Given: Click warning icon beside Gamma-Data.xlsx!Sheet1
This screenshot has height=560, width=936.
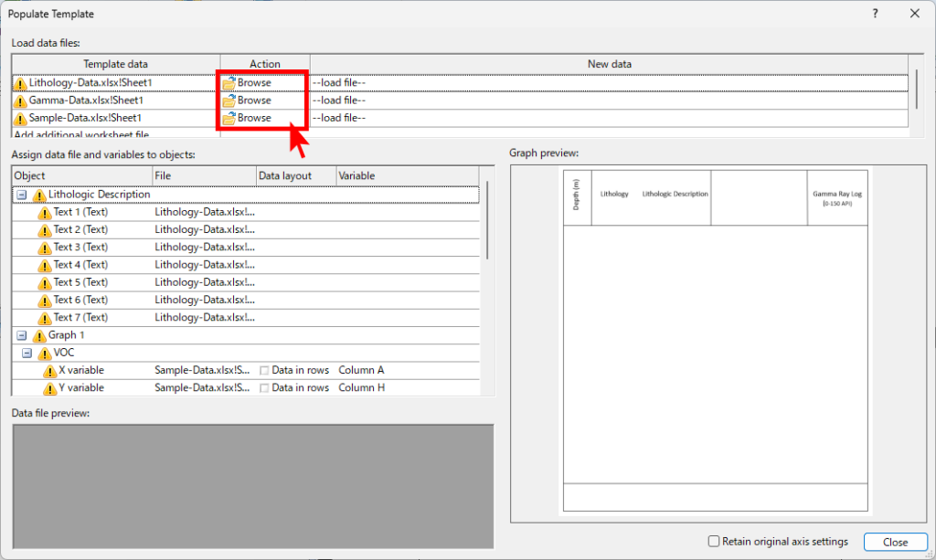Looking at the screenshot, I should 20,100.
